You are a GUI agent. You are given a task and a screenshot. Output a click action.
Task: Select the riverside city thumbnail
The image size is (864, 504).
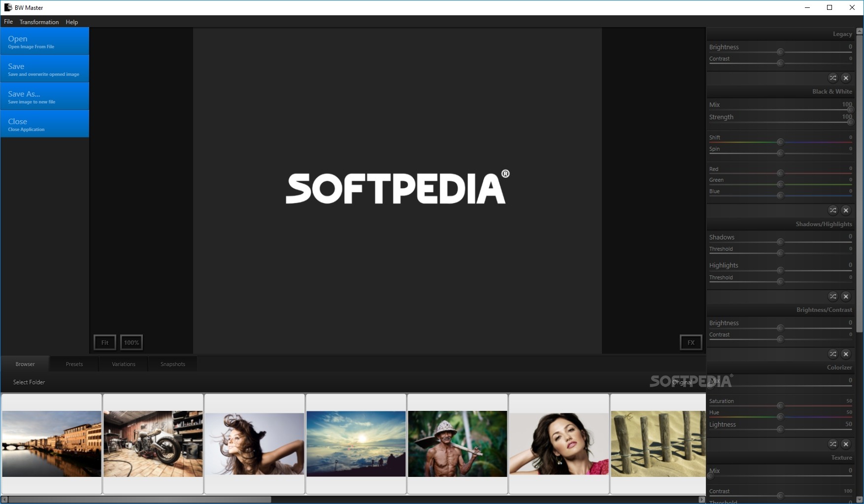[52, 443]
